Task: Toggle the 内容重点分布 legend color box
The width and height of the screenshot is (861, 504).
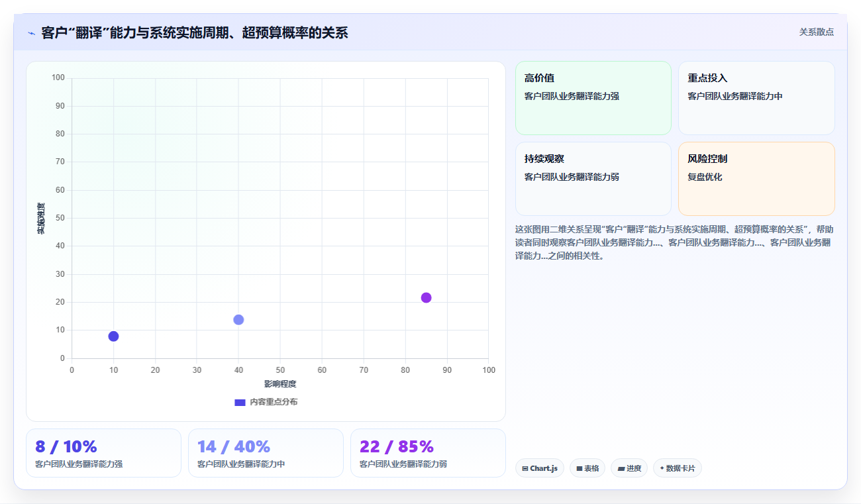Action: coord(240,402)
